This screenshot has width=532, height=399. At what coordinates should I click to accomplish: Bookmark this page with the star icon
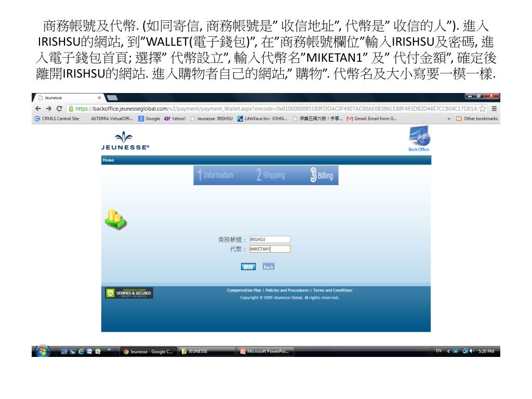[483, 109]
